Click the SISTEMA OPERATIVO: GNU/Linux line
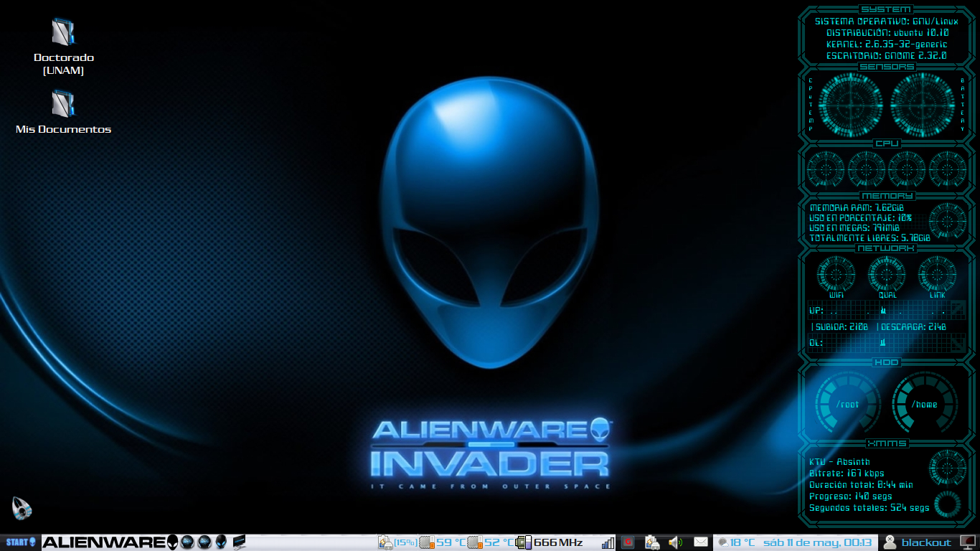 coord(887,22)
